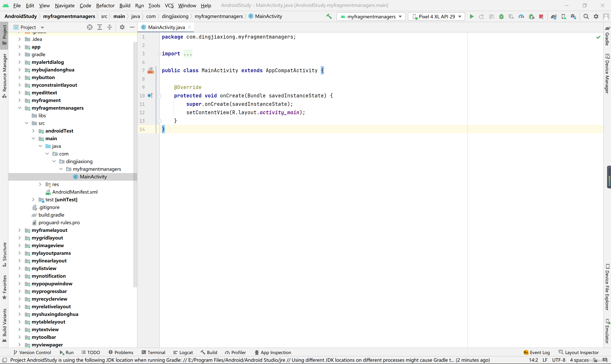The image size is (611, 364).
Task: Select the MainActivity.java editor tab
Action: 166,27
